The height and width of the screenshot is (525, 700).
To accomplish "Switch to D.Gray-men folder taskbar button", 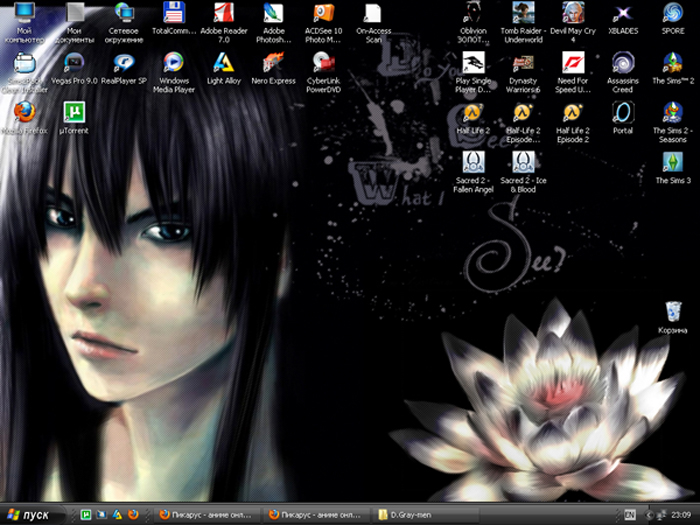I will coord(425,515).
